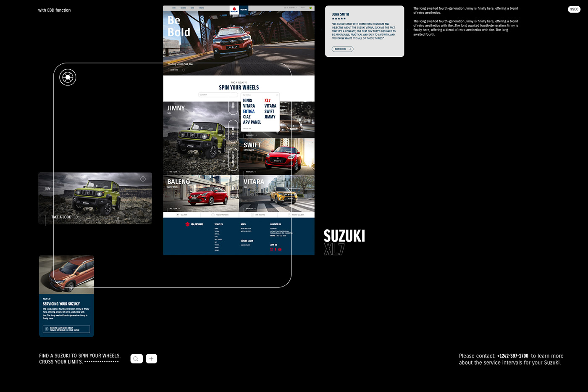Image resolution: width=588 pixels, height=392 pixels.
Task: Click the plus button beside the search button
Action: 151,359
